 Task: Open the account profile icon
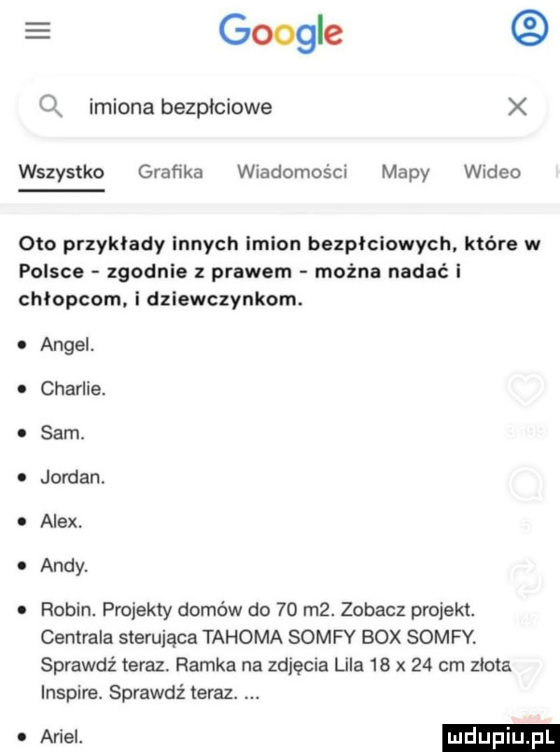coord(529,28)
